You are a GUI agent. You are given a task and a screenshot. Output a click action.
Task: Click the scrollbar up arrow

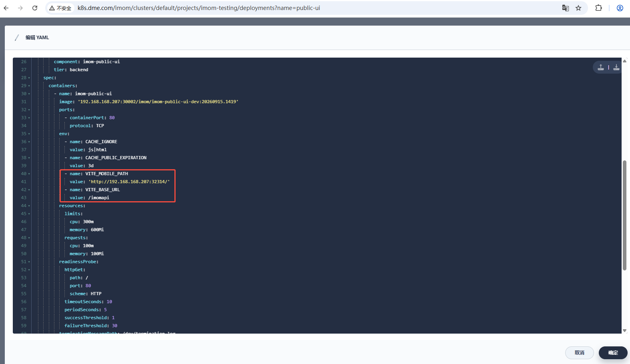tap(624, 61)
